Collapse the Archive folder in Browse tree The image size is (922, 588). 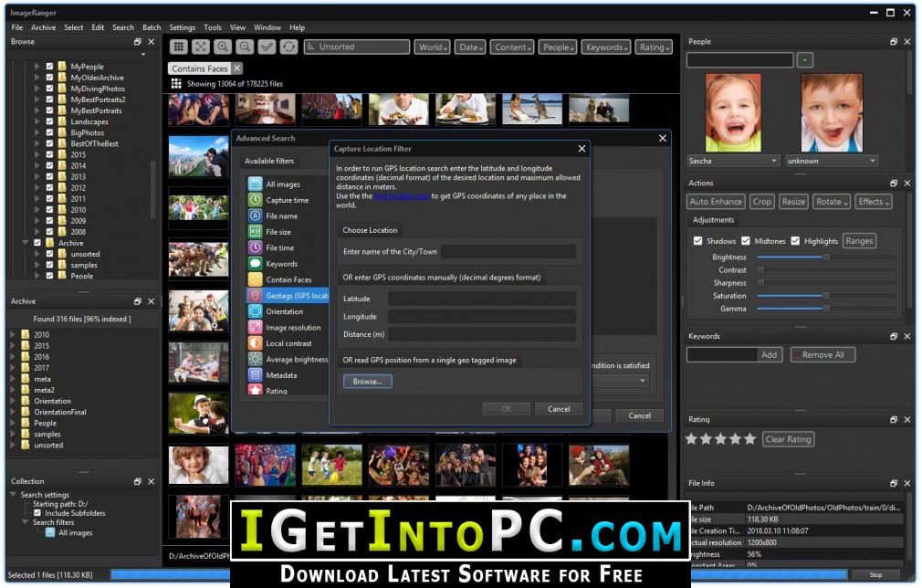(x=26, y=242)
